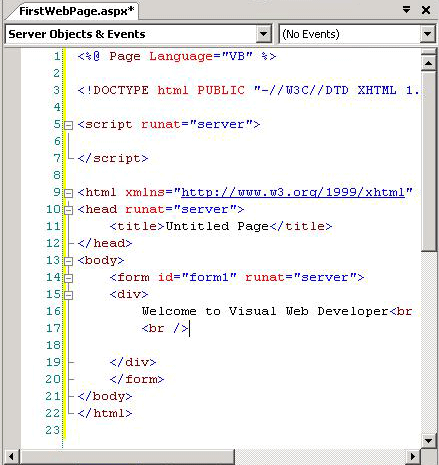Viewport: 439px width, 465px height.
Task: Collapse the head section on line 10
Action: click(68, 210)
